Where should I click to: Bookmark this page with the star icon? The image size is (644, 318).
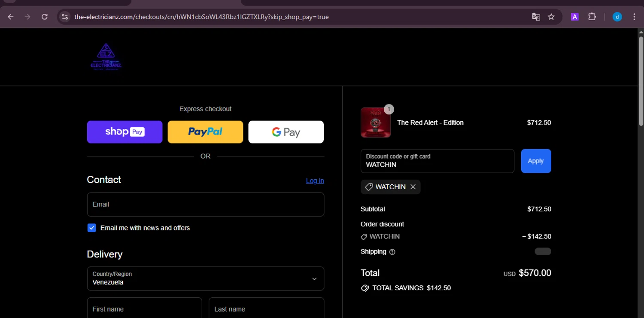(551, 17)
